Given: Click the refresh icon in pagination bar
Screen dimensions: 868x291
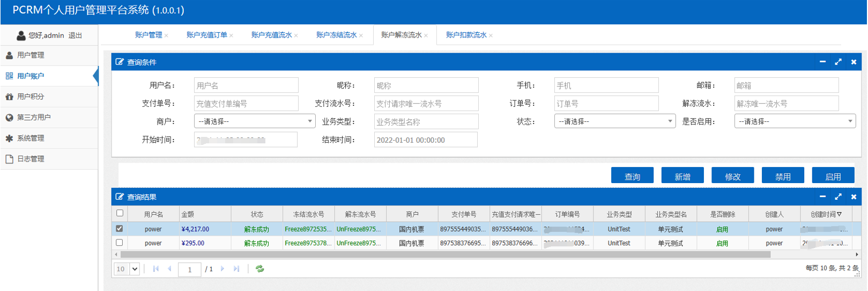Looking at the screenshot, I should [x=260, y=269].
